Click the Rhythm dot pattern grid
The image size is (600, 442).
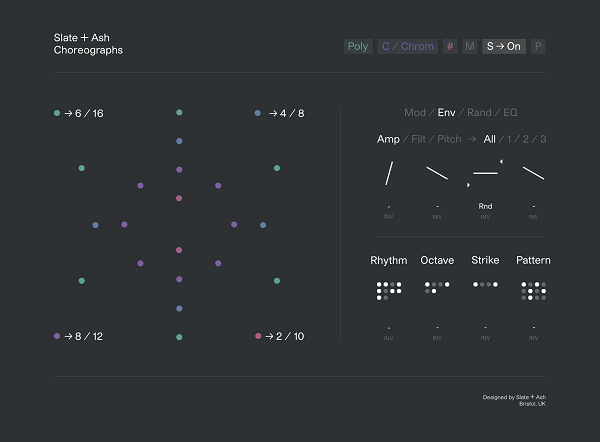[389, 291]
